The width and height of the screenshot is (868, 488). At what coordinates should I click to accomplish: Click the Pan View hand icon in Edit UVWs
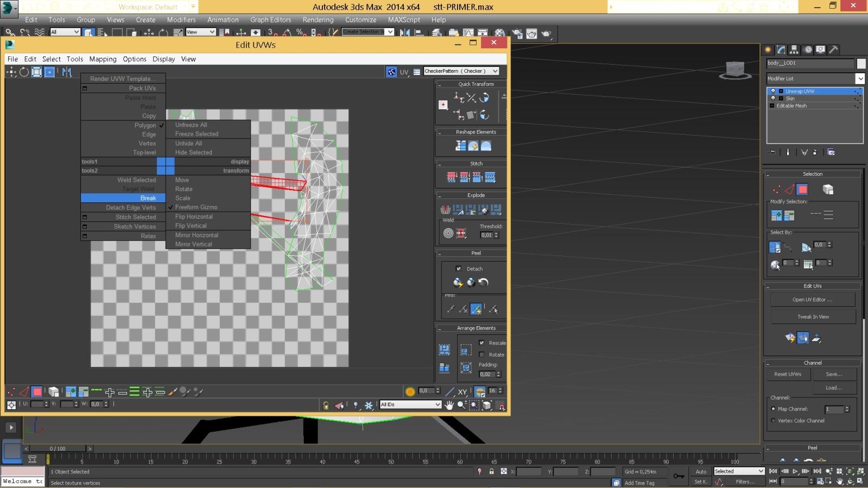pyautogui.click(x=449, y=405)
